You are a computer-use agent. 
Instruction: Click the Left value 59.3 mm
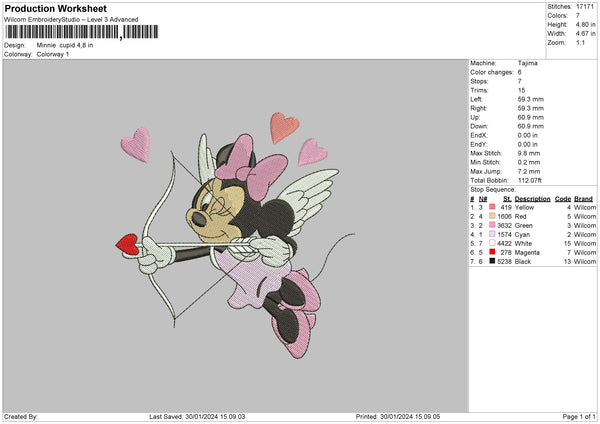pyautogui.click(x=531, y=99)
